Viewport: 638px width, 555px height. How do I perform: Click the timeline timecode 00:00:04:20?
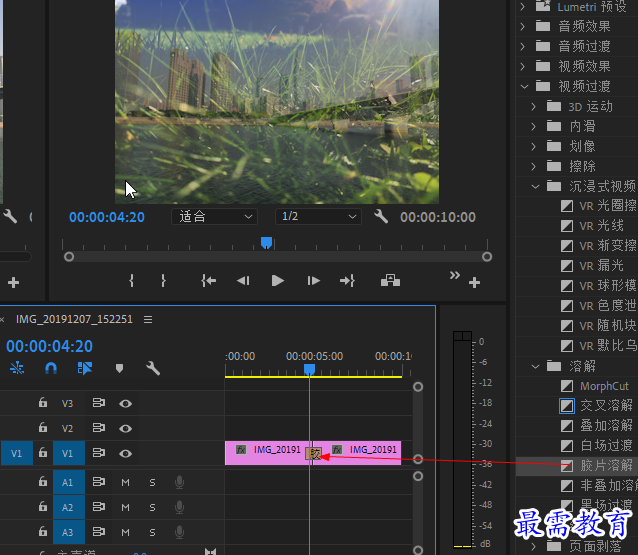click(49, 346)
